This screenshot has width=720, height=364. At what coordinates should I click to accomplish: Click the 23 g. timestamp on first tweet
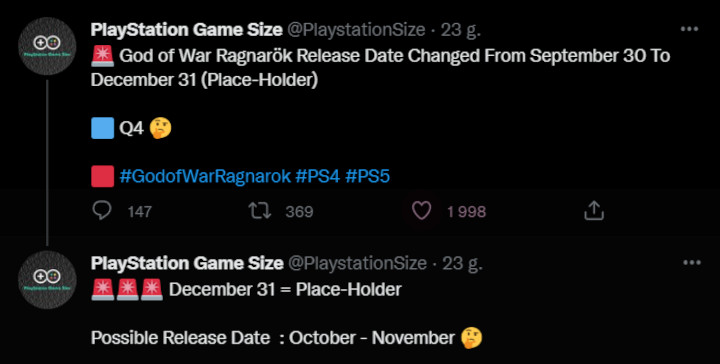(461, 30)
